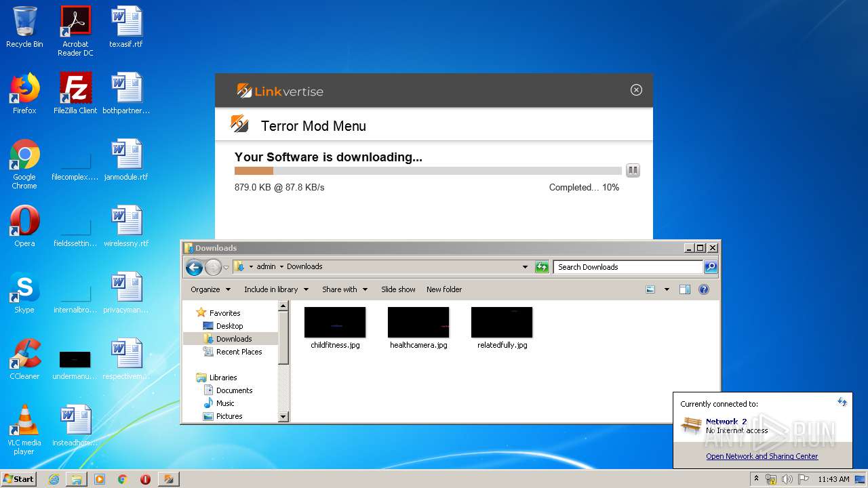Close the Linkvertise installer with X

click(636, 90)
